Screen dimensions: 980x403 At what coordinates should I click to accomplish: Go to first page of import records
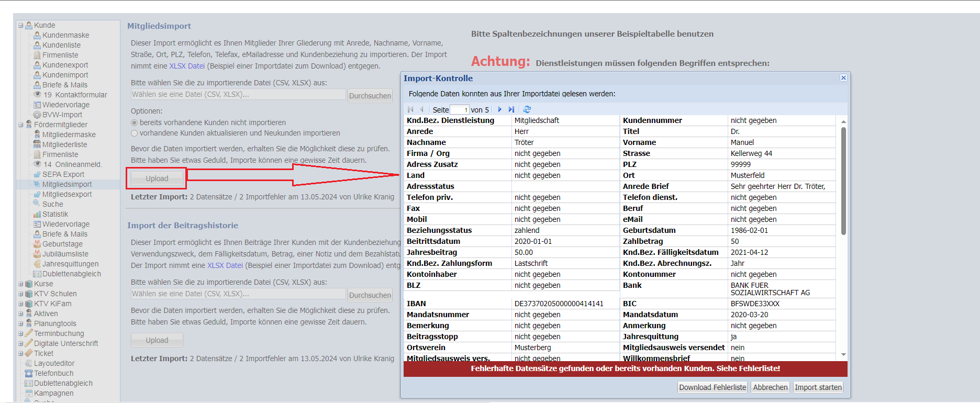[x=410, y=109]
